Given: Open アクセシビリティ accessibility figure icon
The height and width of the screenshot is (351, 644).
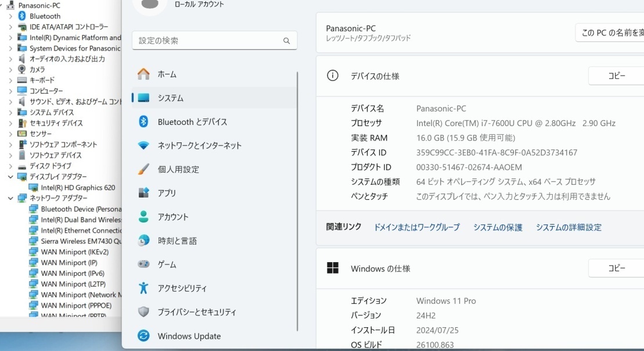Looking at the screenshot, I should pyautogui.click(x=143, y=288).
